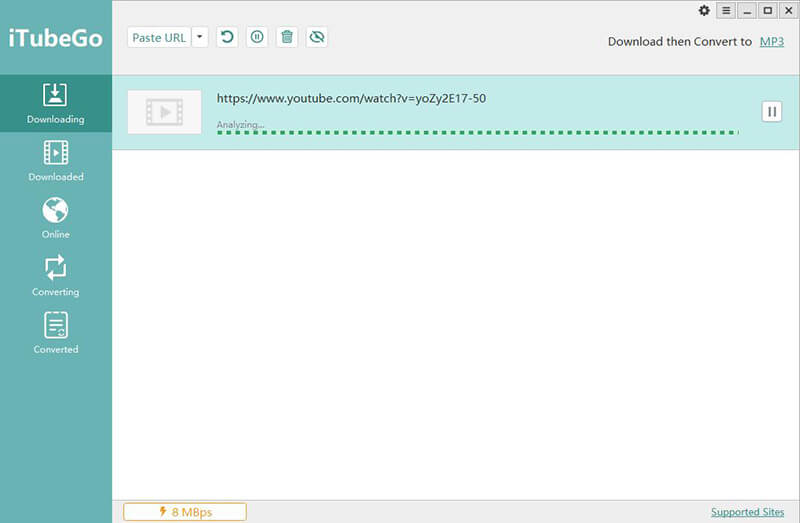Maximize the iTubeGo window
The image size is (800, 523).
pyautogui.click(x=767, y=10)
